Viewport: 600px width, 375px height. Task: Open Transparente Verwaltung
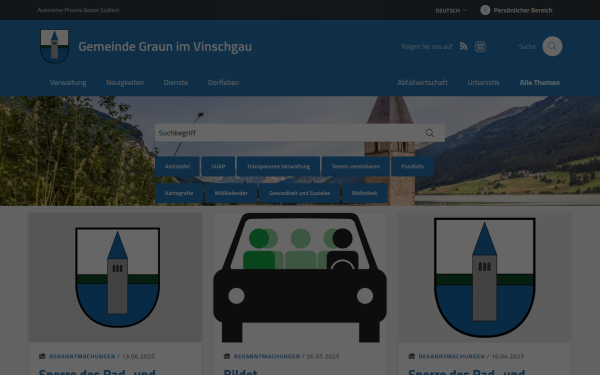point(278,166)
